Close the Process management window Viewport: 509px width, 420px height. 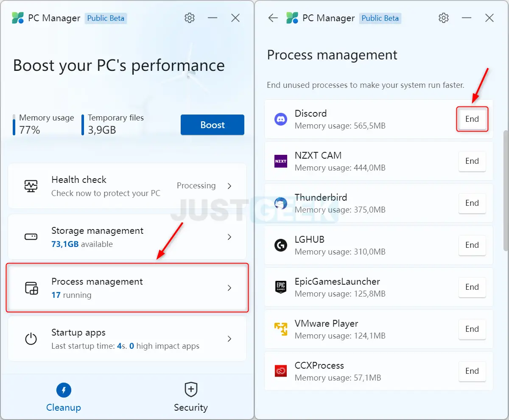pyautogui.click(x=489, y=18)
